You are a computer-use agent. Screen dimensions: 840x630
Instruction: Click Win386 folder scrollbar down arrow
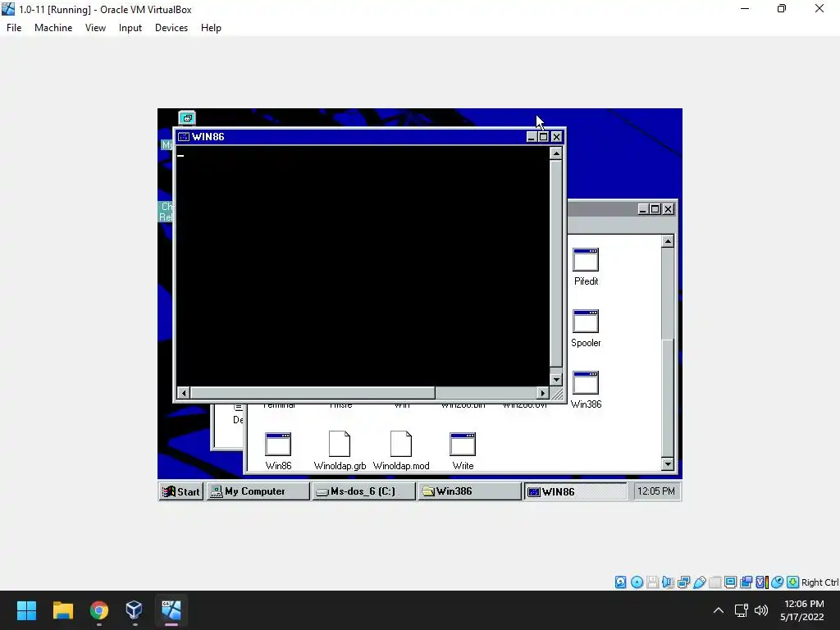(668, 464)
